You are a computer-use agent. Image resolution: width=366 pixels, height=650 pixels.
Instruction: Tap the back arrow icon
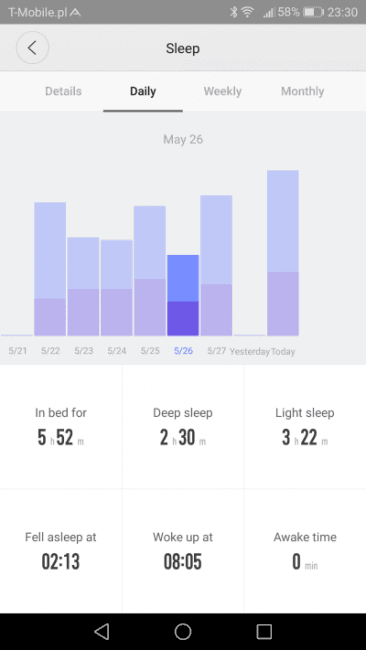click(32, 48)
